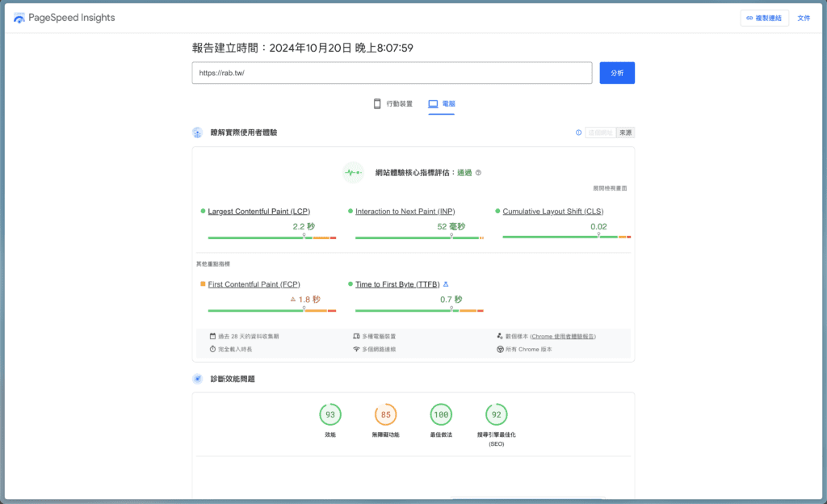This screenshot has width=827, height=504.
Task: Click the pulse icon above 網站體驗核心指標評估
Action: tap(353, 172)
